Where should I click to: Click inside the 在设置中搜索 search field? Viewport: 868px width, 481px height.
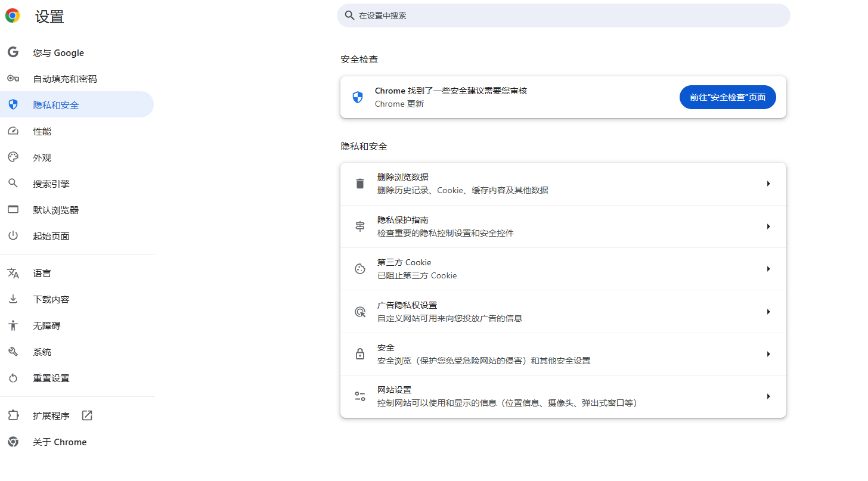(x=563, y=15)
